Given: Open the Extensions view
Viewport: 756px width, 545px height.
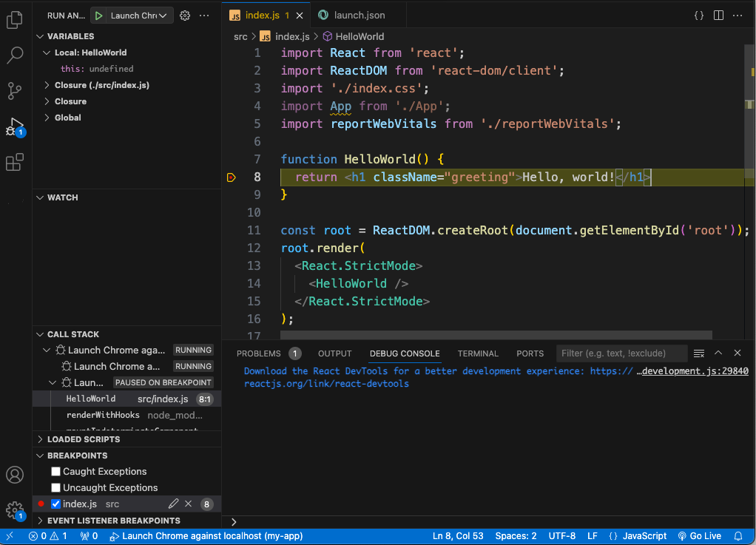Looking at the screenshot, I should pyautogui.click(x=15, y=161).
